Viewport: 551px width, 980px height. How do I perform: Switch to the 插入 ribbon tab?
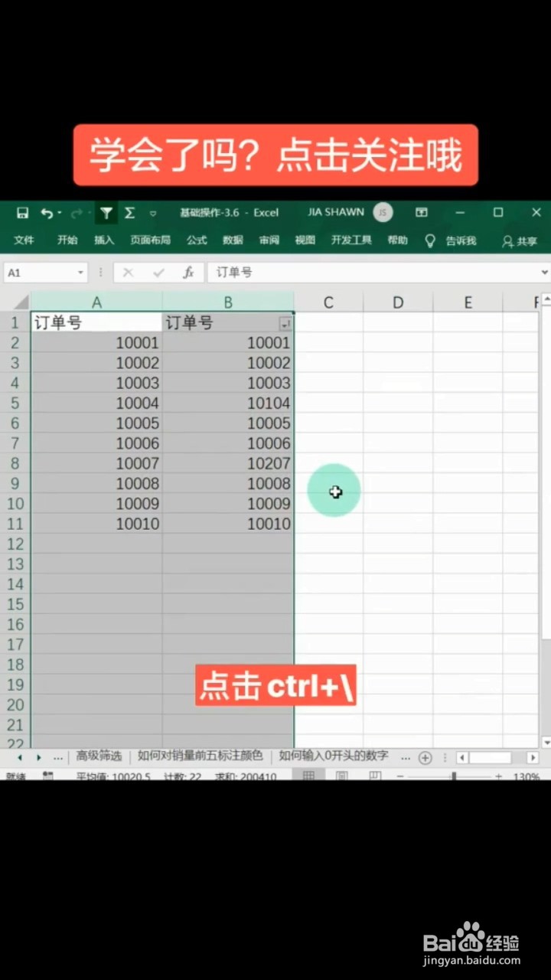[104, 240]
